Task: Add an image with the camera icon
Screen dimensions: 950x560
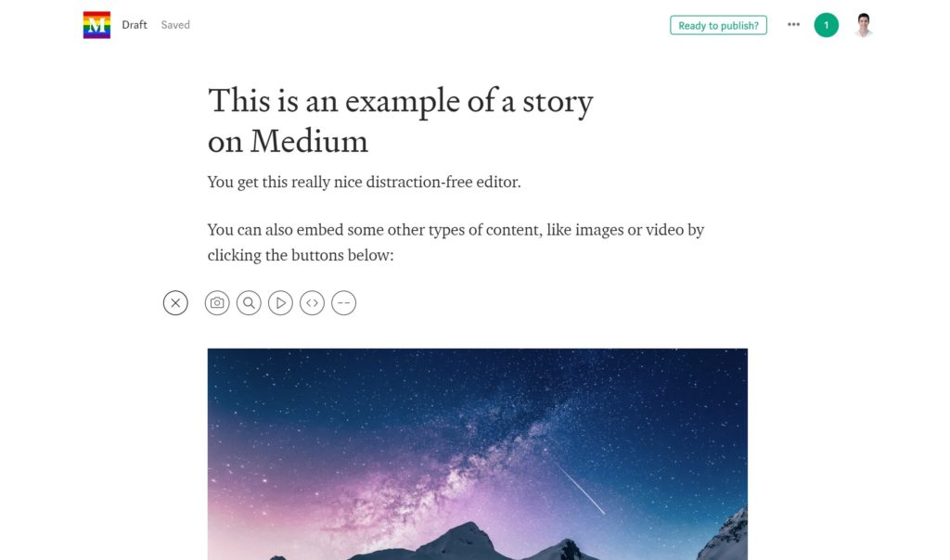Action: click(217, 303)
